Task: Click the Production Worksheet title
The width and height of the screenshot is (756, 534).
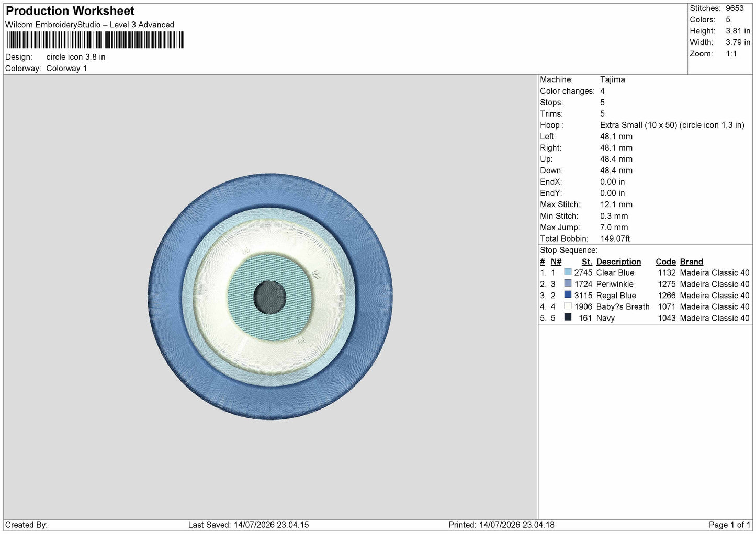Action: (70, 11)
